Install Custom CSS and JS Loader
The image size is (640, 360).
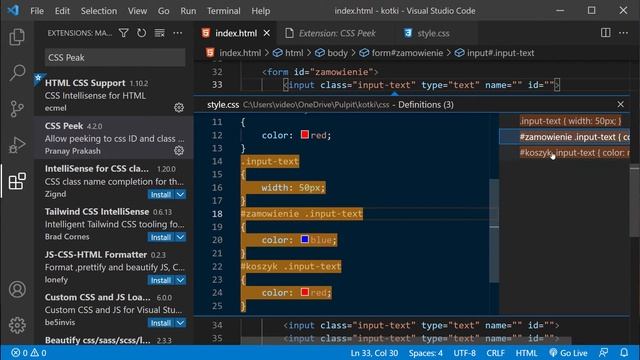tap(161, 323)
